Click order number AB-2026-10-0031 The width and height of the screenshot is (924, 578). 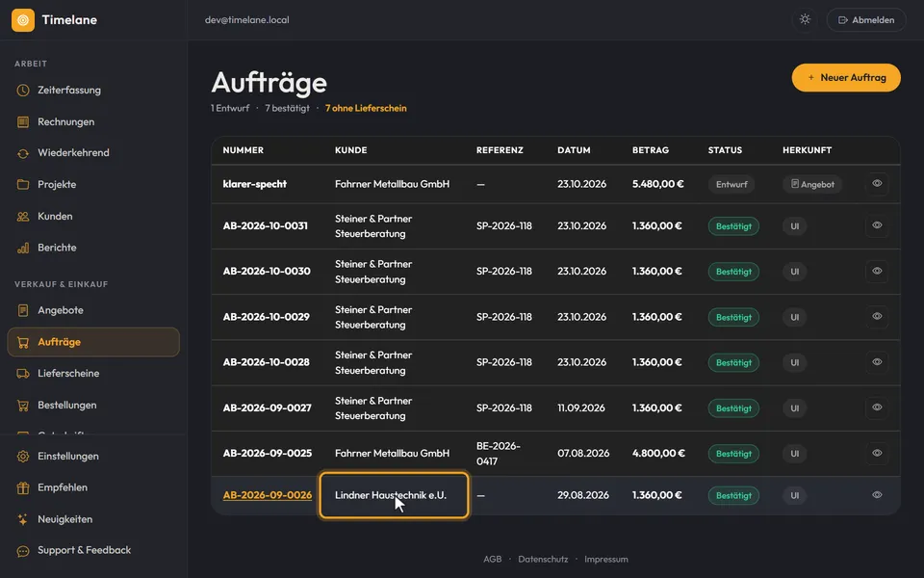point(266,225)
